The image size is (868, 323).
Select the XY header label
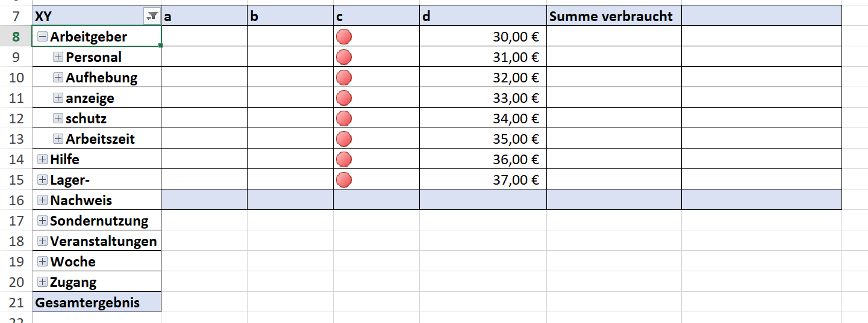(43, 16)
